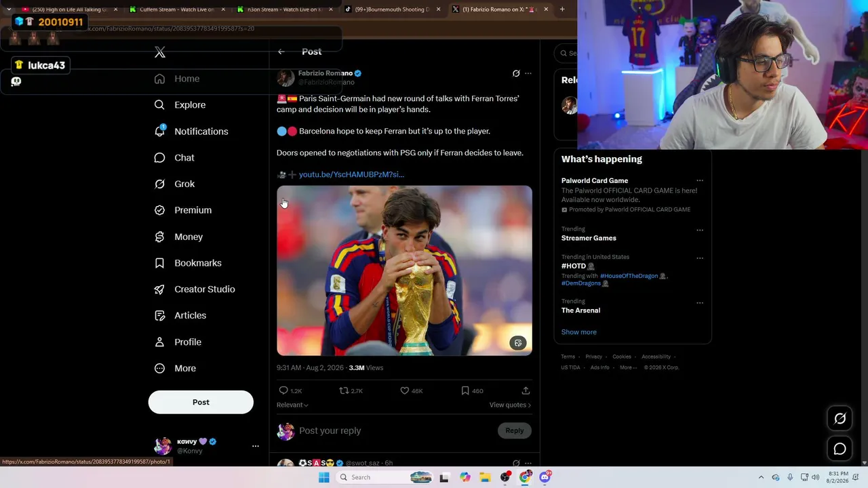Viewport: 868px width, 488px height.
Task: Expand the Relevant replies sort dropdown
Action: click(292, 405)
